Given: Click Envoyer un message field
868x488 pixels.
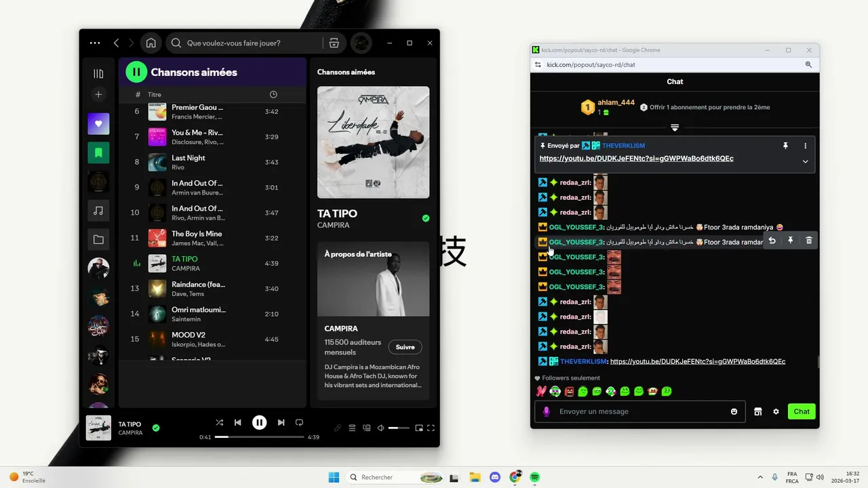Looking at the screenshot, I should pos(640,411).
